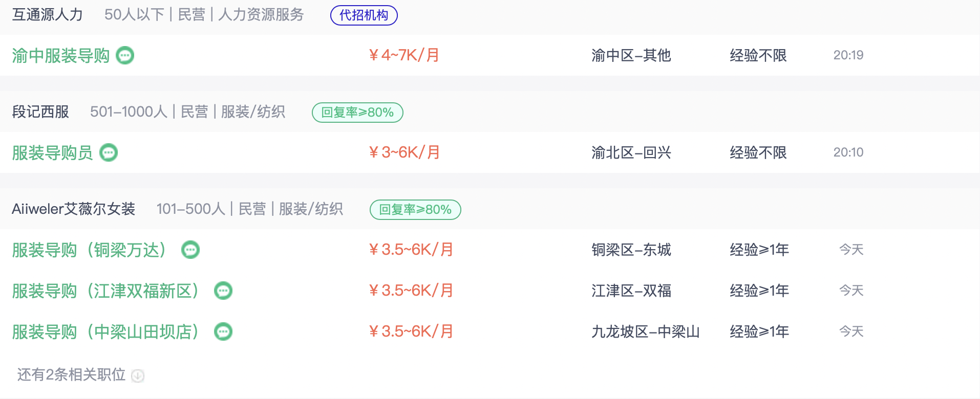Click 回复率≥80% badge for Aiiweler
The image size is (980, 399).
(415, 209)
